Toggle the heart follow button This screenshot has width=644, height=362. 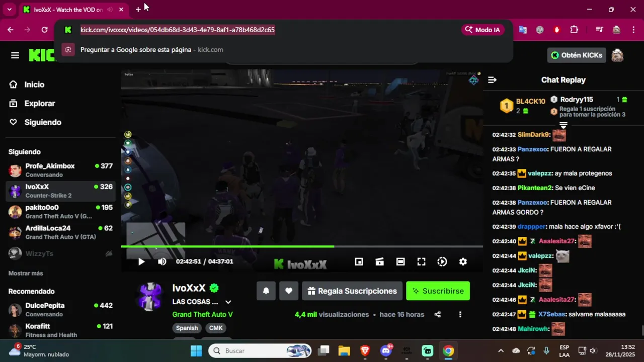pos(289,291)
